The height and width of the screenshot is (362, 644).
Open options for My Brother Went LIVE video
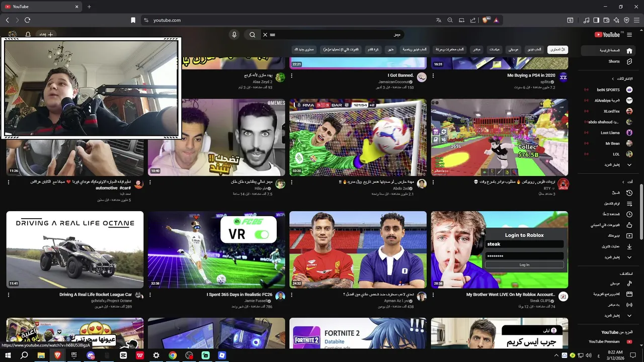tap(433, 295)
